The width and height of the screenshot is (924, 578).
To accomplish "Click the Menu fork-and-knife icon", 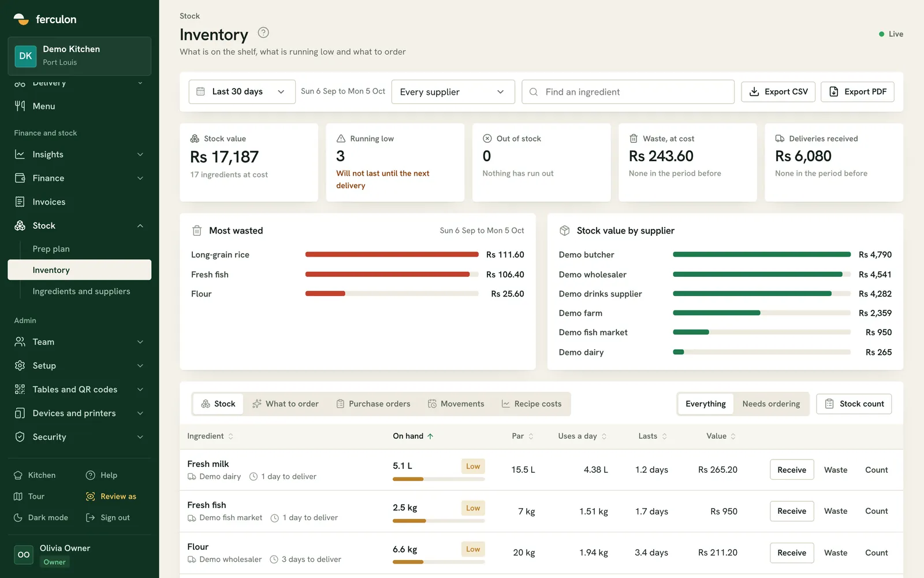I will 20,106.
